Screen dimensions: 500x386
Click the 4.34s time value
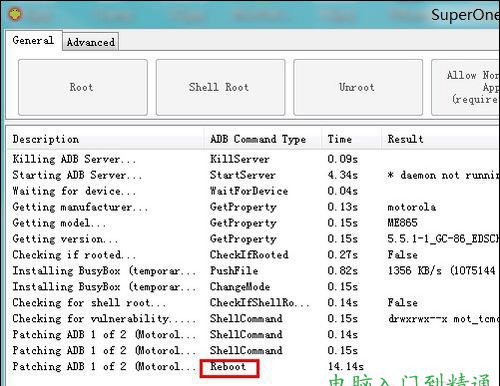pyautogui.click(x=342, y=175)
